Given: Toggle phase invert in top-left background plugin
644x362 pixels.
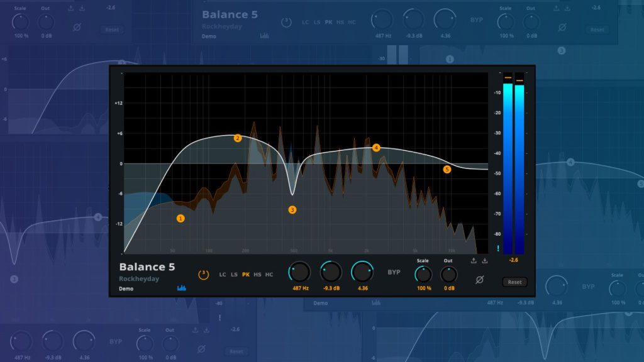Looking at the screenshot, I should [x=77, y=27].
